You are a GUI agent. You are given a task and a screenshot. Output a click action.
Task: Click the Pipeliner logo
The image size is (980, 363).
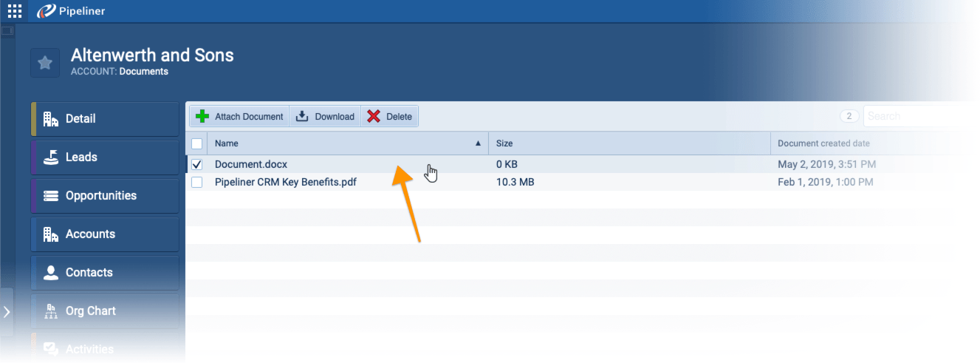pyautogui.click(x=72, y=11)
